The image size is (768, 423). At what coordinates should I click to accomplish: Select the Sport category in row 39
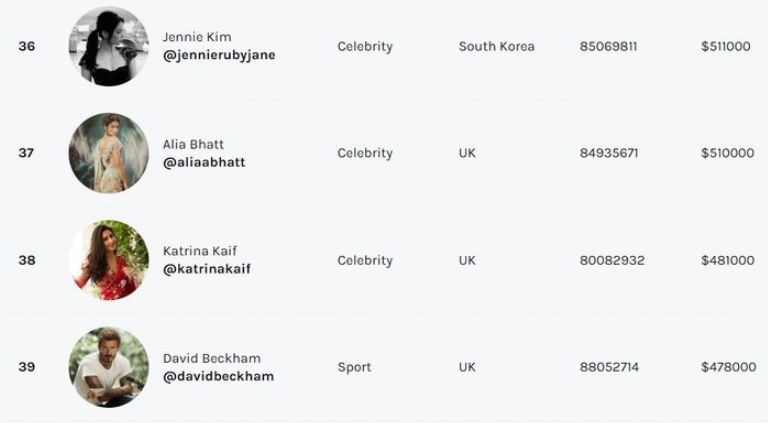tap(354, 367)
